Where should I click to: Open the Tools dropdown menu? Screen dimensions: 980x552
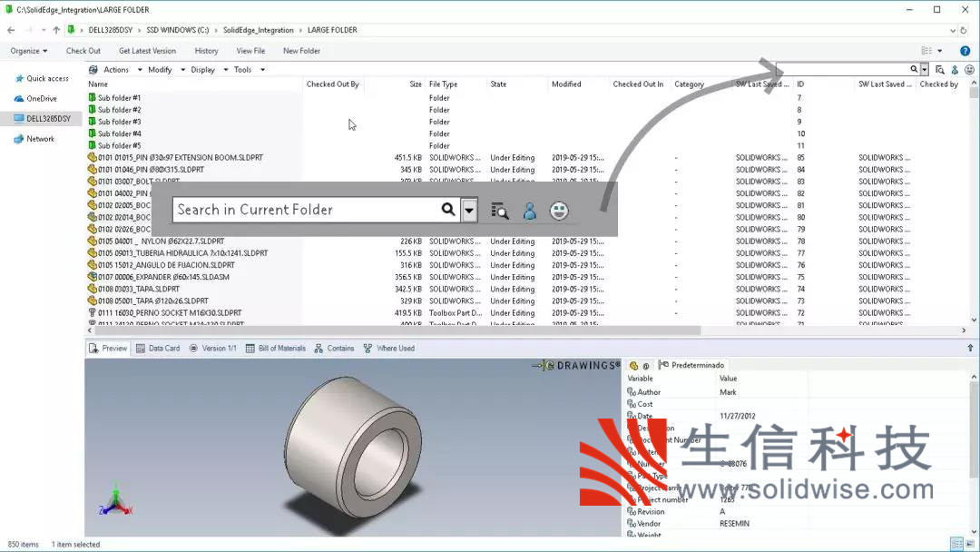click(x=250, y=69)
